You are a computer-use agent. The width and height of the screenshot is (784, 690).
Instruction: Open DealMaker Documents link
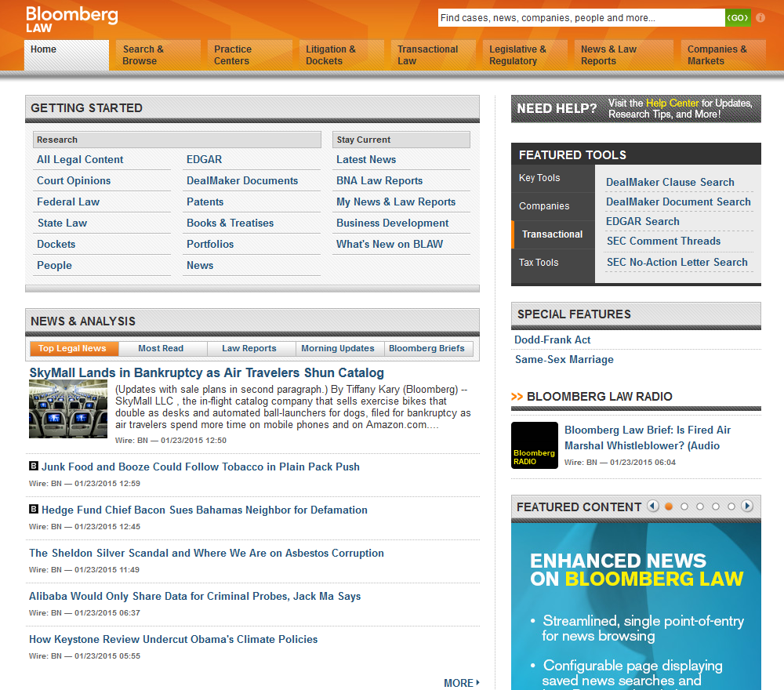pyautogui.click(x=242, y=180)
